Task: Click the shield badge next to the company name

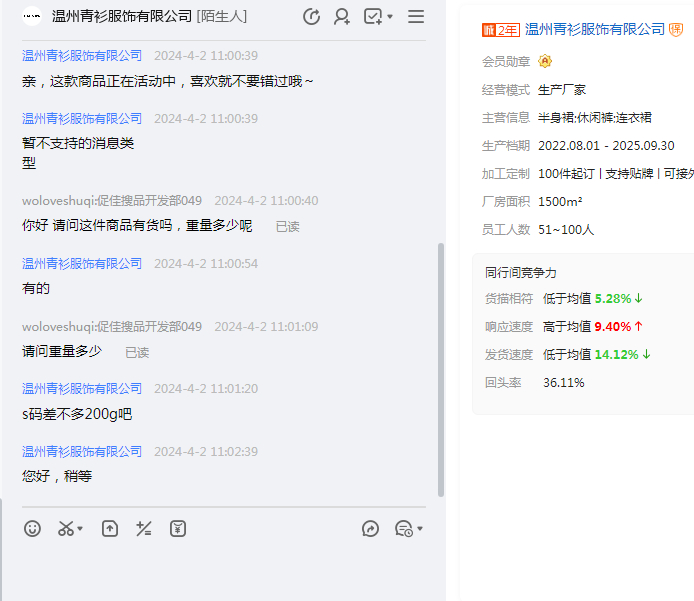Action: click(675, 30)
